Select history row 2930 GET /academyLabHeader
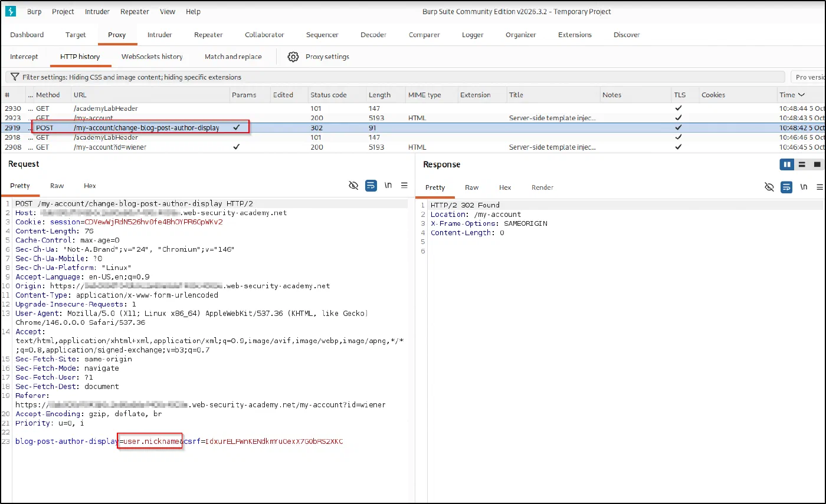The image size is (826, 504). (x=413, y=108)
